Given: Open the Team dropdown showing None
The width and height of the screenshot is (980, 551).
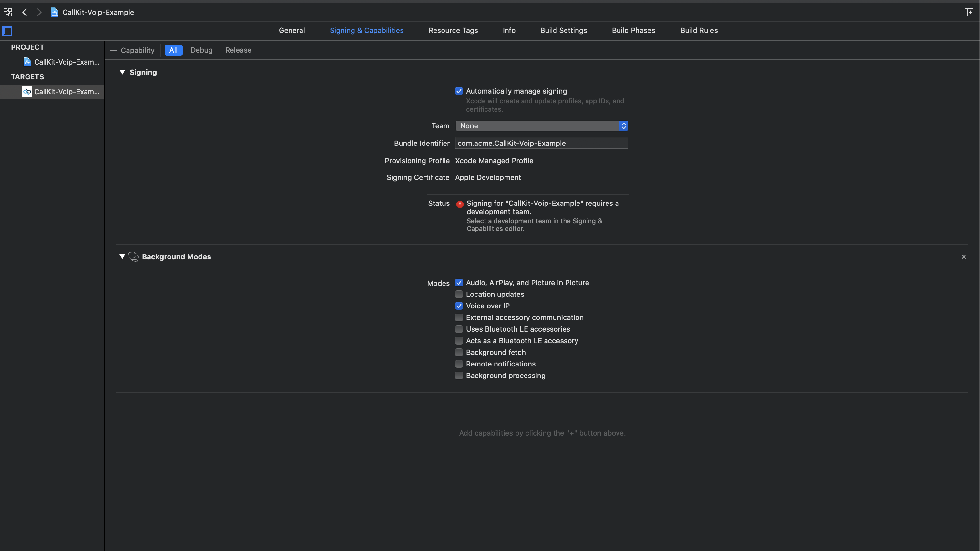Looking at the screenshot, I should pos(542,126).
